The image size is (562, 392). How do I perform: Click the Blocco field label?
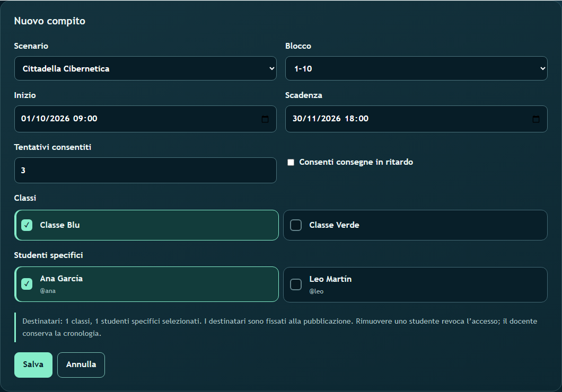(x=298, y=46)
